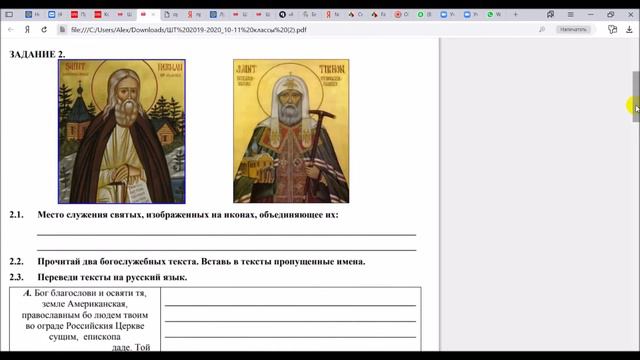Click the line 'Переведи тексты на русский язык.'
This screenshot has width=640, height=360.
pos(112,277)
